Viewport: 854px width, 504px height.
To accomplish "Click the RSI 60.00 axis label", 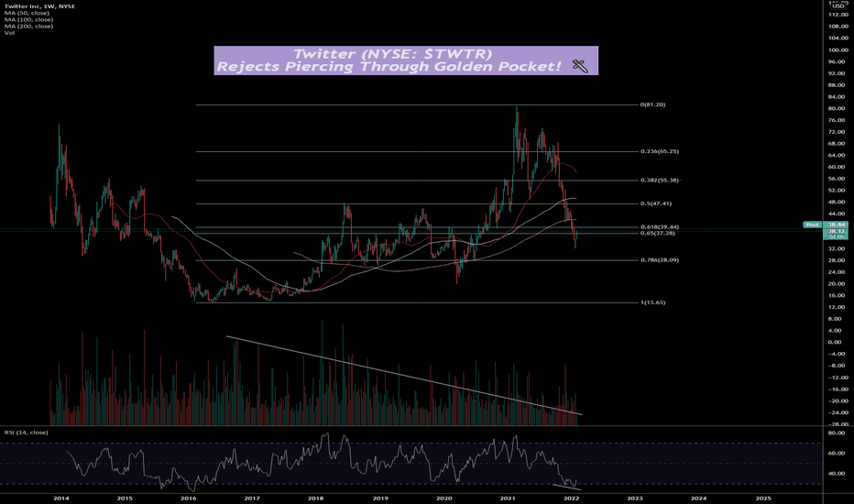I will [x=837, y=454].
